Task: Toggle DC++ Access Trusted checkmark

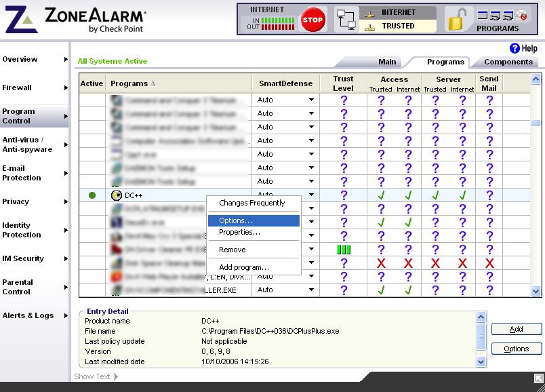Action: pyautogui.click(x=381, y=195)
